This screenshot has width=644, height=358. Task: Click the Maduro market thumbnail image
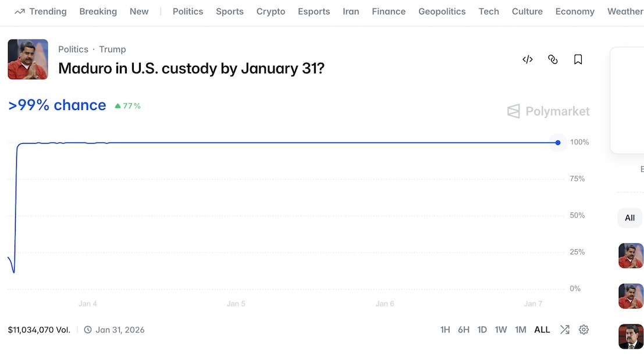(x=27, y=59)
